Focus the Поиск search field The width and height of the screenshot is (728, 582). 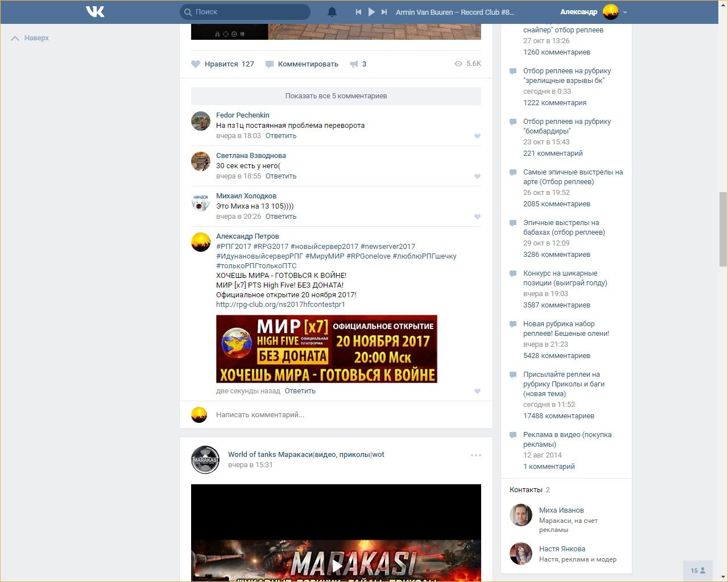(245, 12)
